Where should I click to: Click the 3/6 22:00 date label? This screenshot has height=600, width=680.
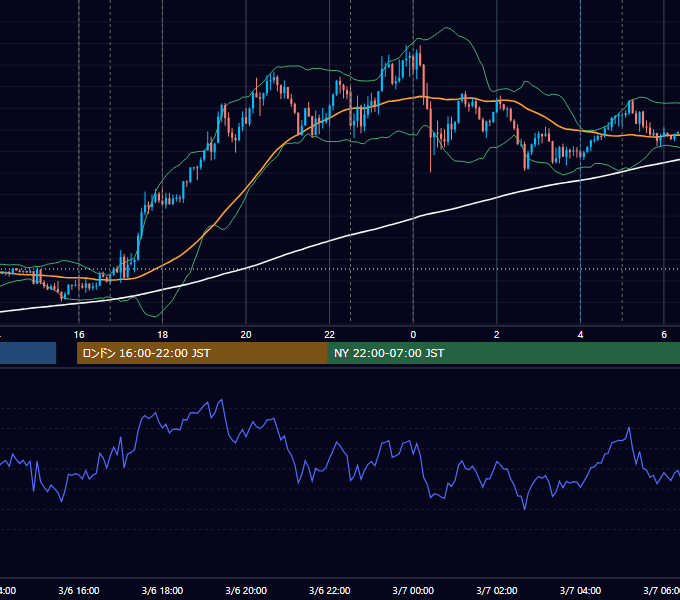click(x=330, y=591)
